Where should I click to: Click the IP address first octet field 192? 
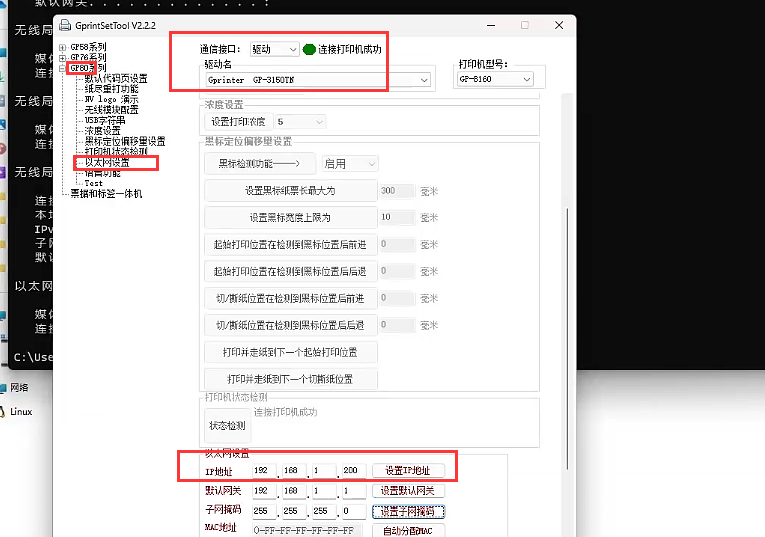click(x=264, y=471)
